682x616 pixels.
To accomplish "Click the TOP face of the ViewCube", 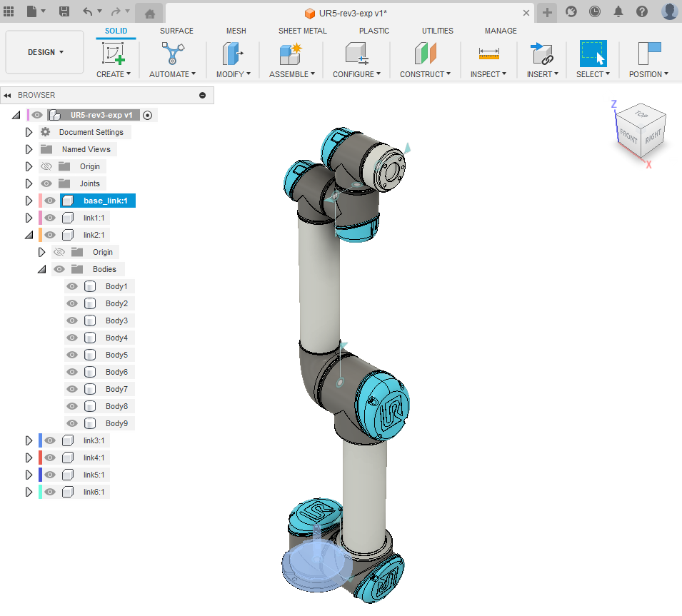I will coord(641,114).
